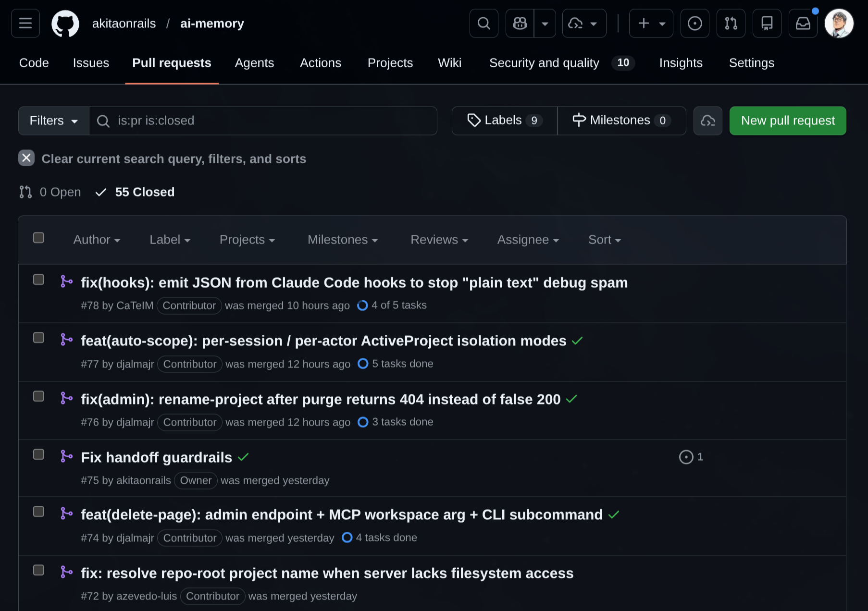Show 0 Open pull requests

[50, 192]
